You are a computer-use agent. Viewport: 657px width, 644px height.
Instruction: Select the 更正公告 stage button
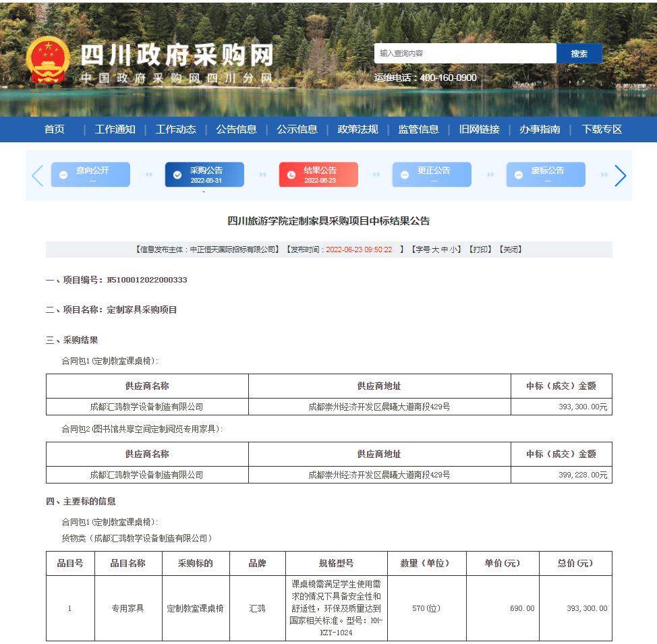(432, 174)
